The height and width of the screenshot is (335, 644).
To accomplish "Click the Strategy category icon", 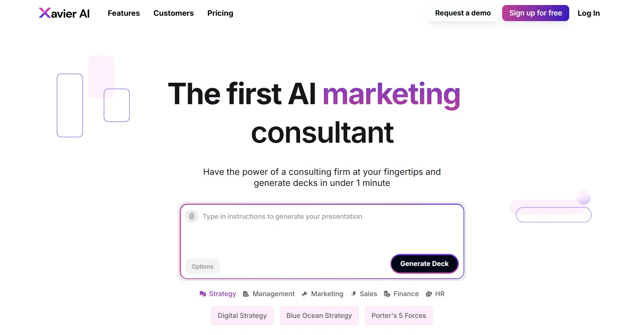I will pos(203,294).
